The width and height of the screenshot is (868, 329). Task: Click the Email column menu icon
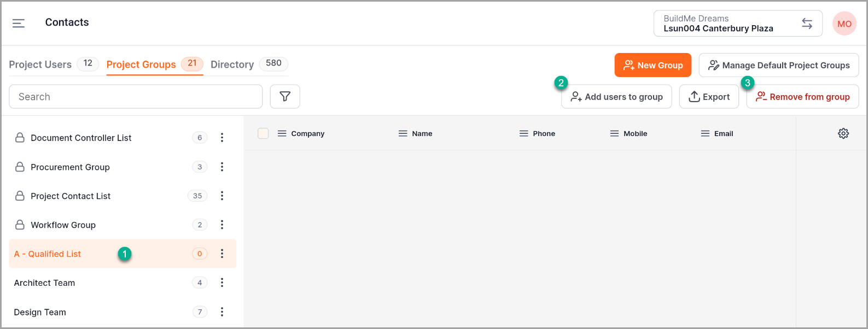(x=705, y=133)
